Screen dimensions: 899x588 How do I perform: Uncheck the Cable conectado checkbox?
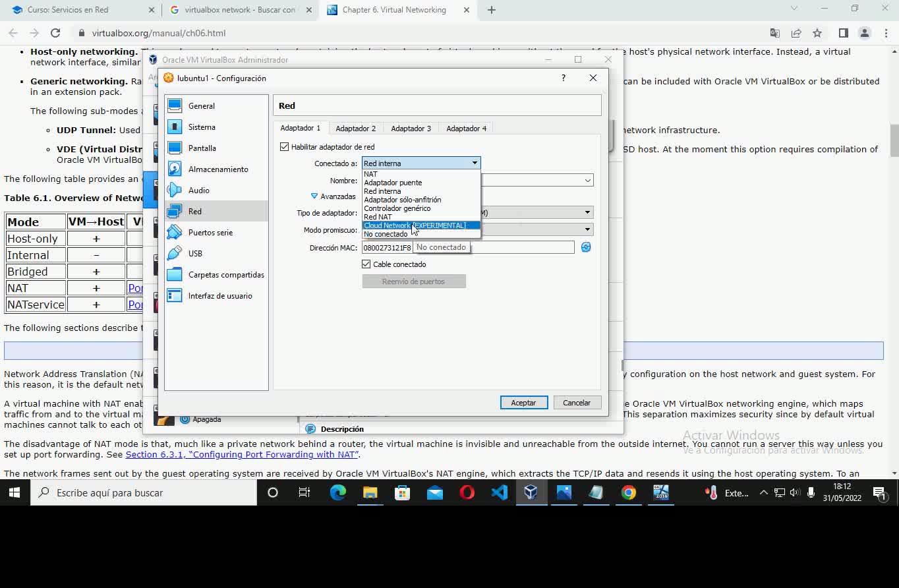[x=366, y=264]
